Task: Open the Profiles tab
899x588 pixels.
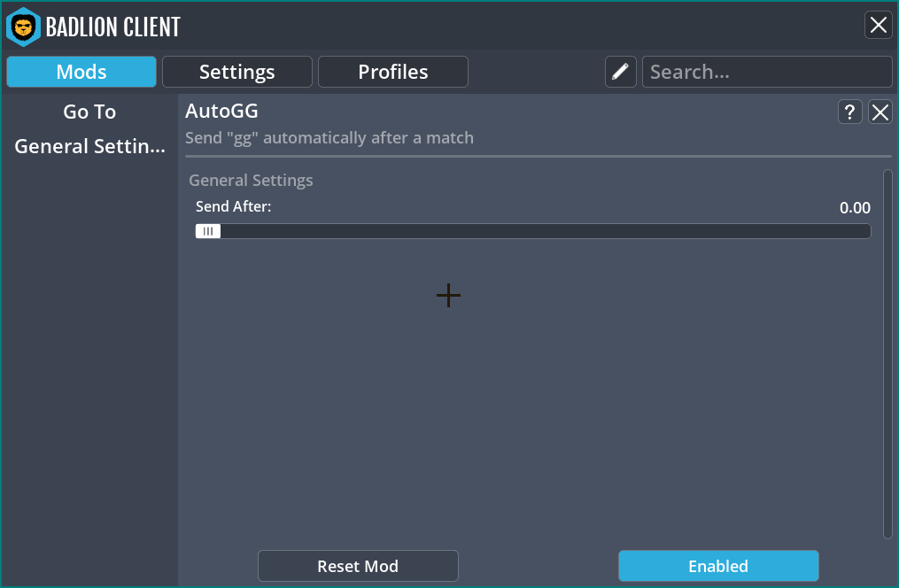Action: pyautogui.click(x=393, y=72)
